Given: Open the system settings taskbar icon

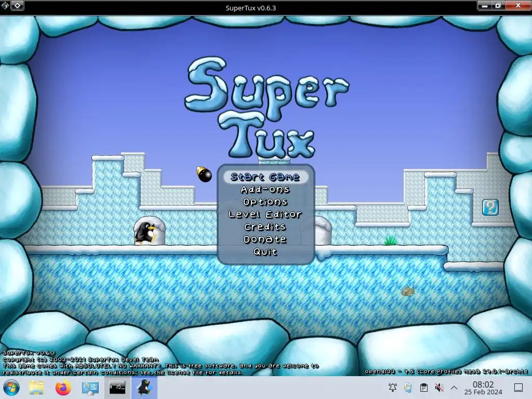Looking at the screenshot, I should tap(90, 388).
